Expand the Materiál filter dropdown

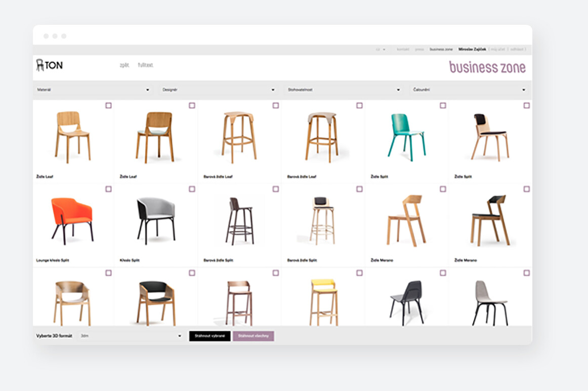tap(94, 90)
